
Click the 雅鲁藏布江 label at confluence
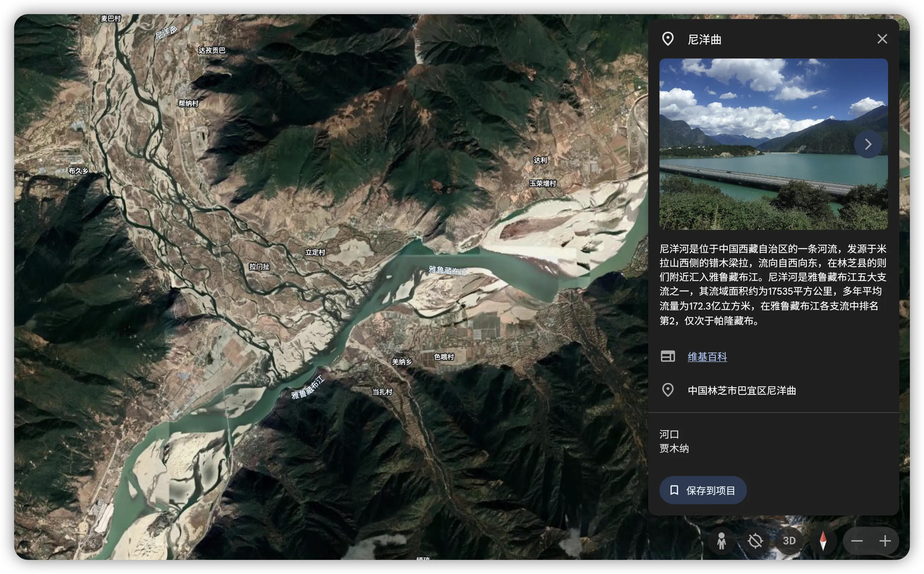448,271
